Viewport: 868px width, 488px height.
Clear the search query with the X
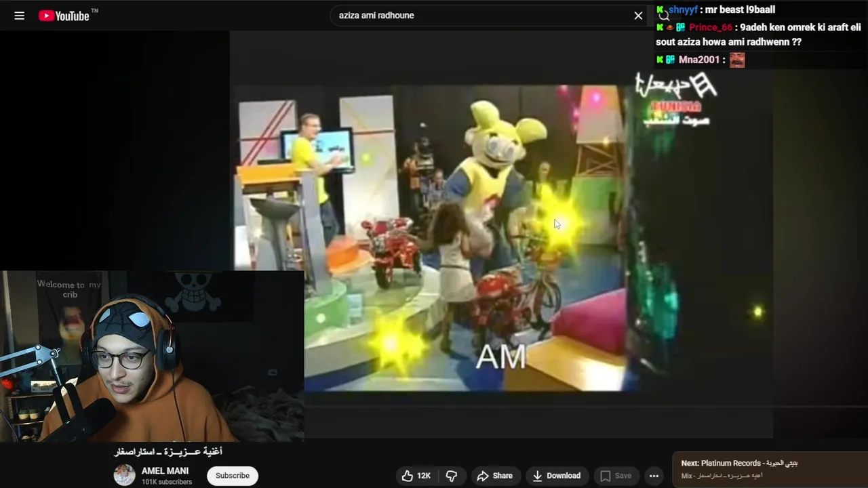638,16
